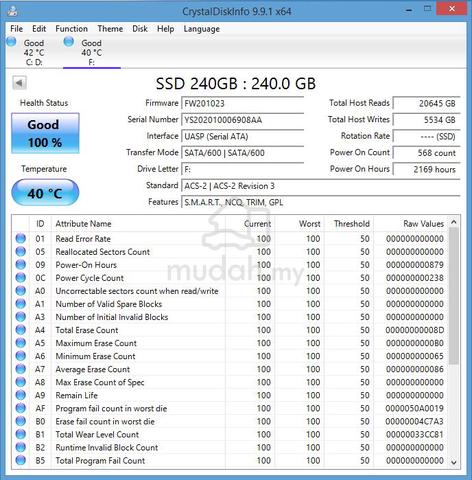Open the Theme menu
Screen dimensions: 472x480
[x=110, y=29]
